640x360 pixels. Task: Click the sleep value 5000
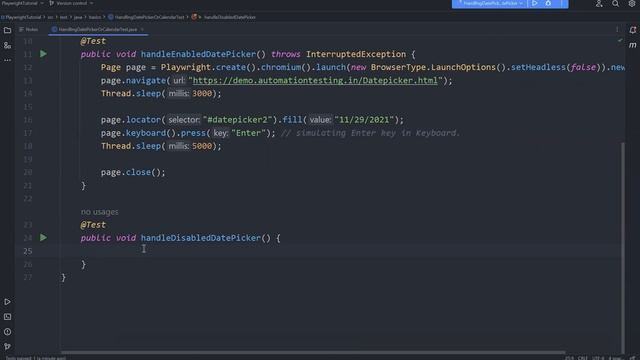(x=202, y=146)
